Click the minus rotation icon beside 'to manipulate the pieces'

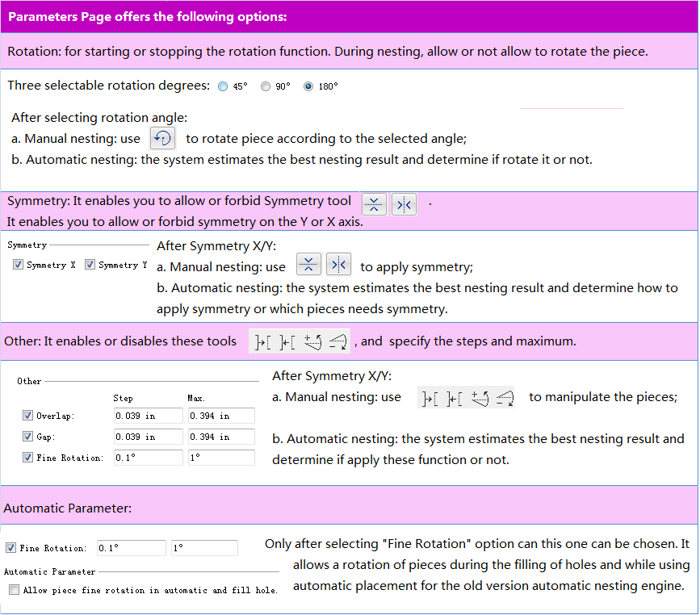click(505, 397)
